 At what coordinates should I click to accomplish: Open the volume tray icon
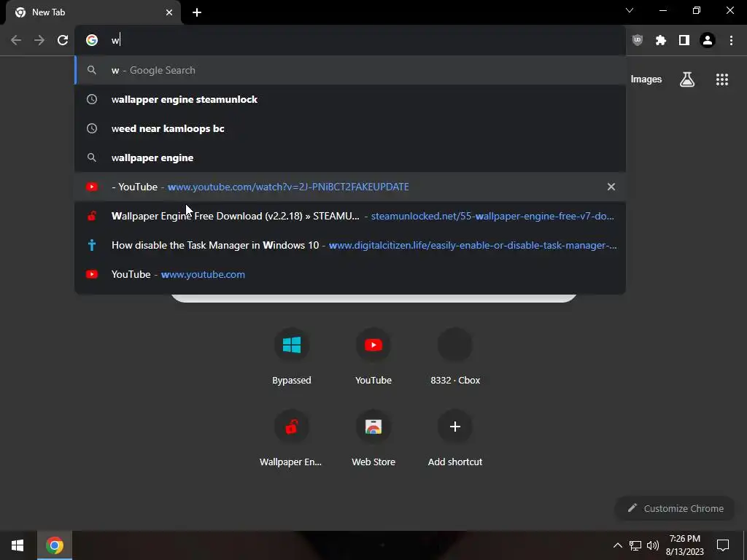tap(653, 545)
